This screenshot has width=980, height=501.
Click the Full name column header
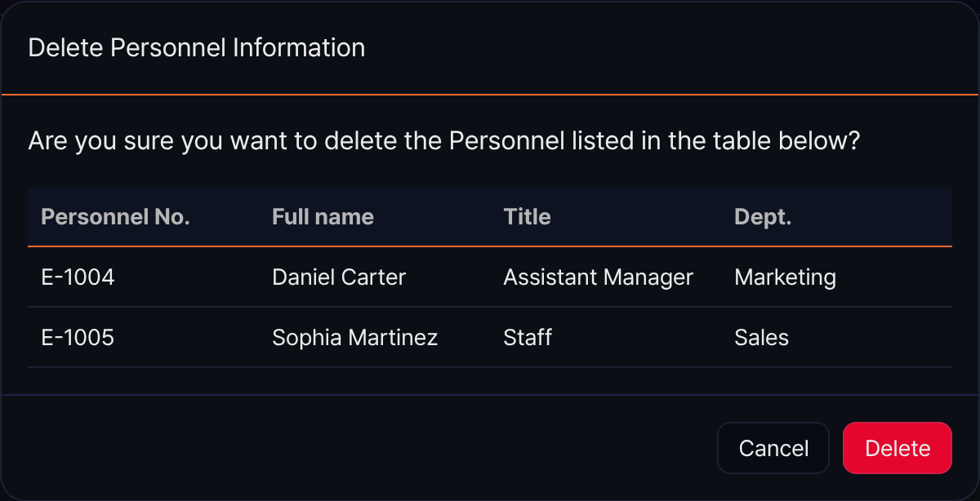[323, 216]
